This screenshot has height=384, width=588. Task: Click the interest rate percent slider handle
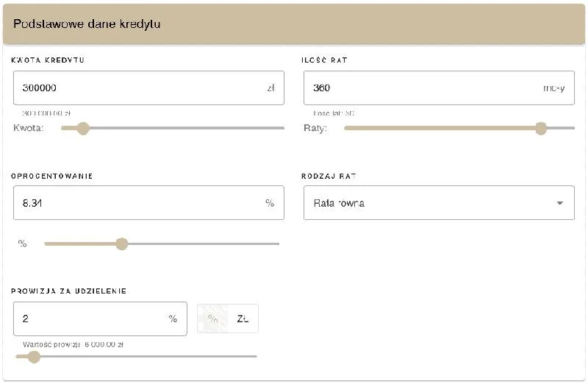coord(121,243)
